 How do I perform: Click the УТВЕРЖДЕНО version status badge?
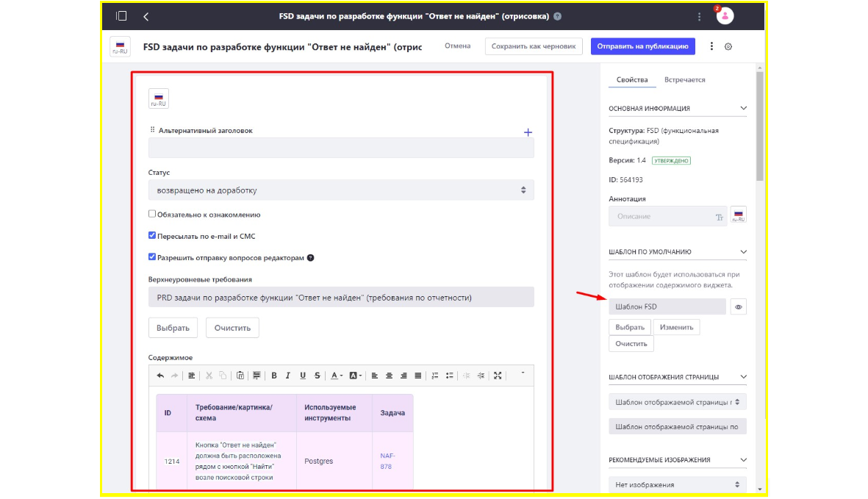(x=671, y=160)
